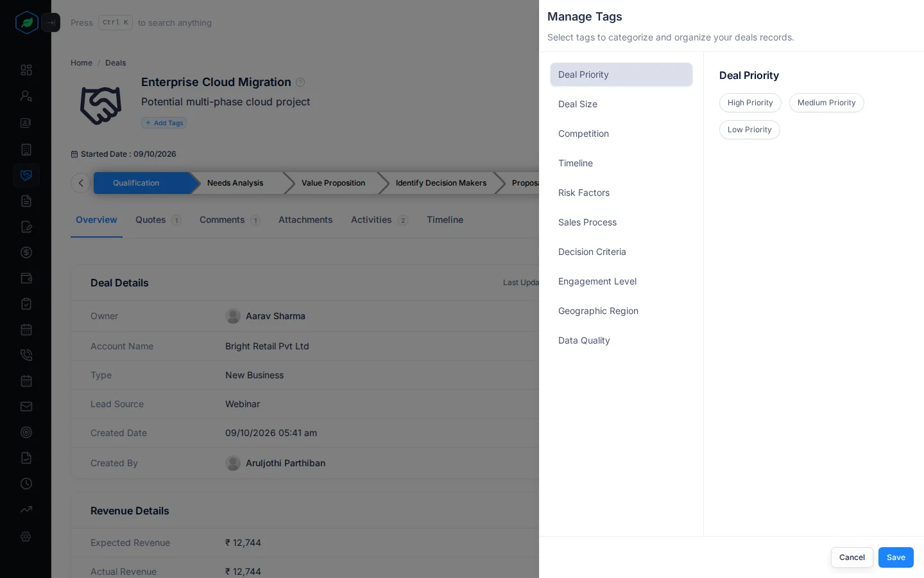This screenshot has width=924, height=578.
Task: Switch to the Quotes tab
Action: (x=158, y=220)
